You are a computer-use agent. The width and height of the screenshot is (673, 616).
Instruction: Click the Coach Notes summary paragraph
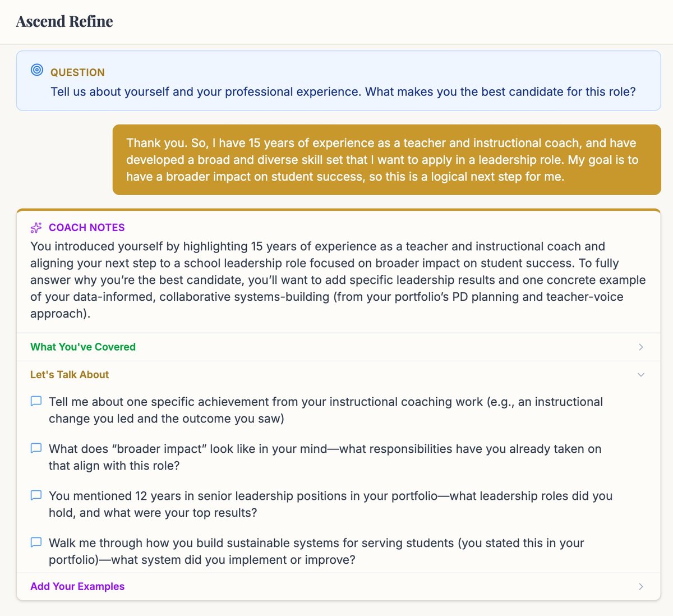tap(336, 279)
